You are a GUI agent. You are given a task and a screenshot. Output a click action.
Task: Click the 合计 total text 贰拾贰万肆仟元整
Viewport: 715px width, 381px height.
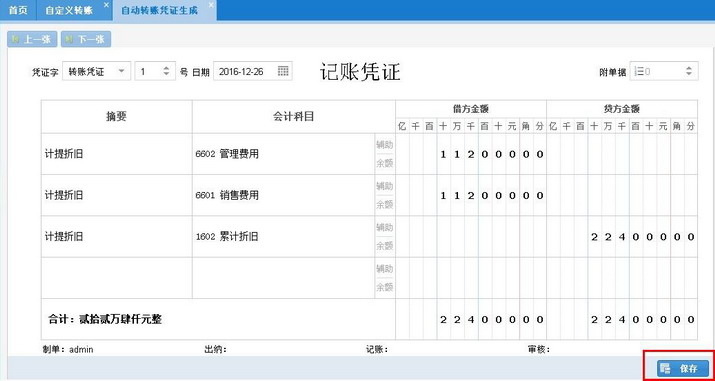pos(120,319)
